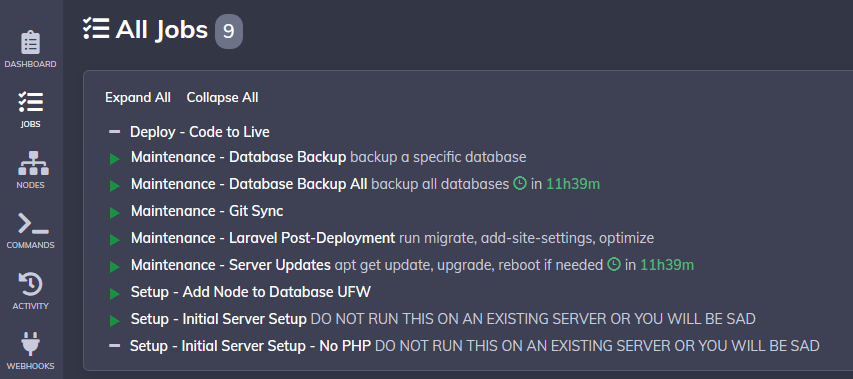Click 'backup all databases' description text
853x379 pixels.
(x=440, y=184)
